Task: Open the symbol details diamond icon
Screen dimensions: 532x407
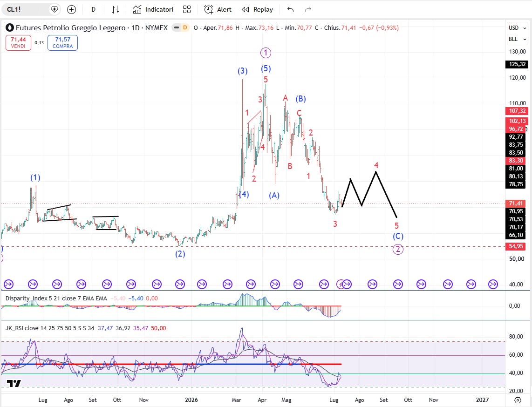Action: click(55, 9)
